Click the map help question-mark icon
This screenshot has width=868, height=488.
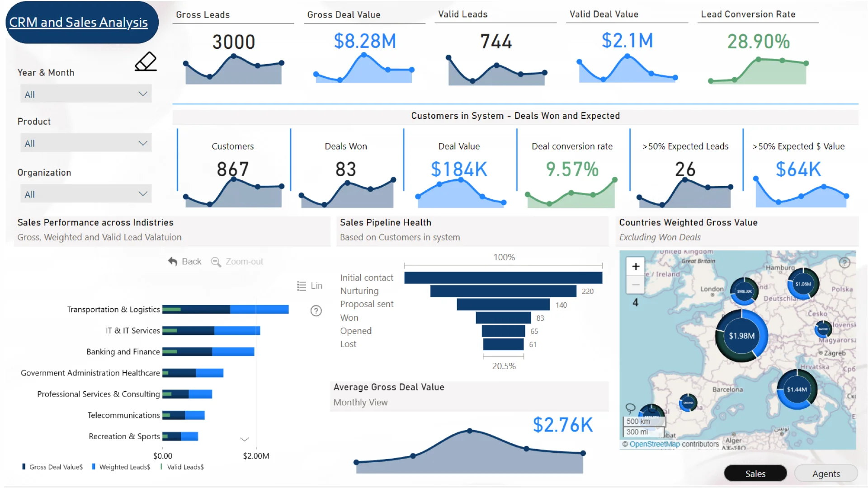tap(844, 263)
